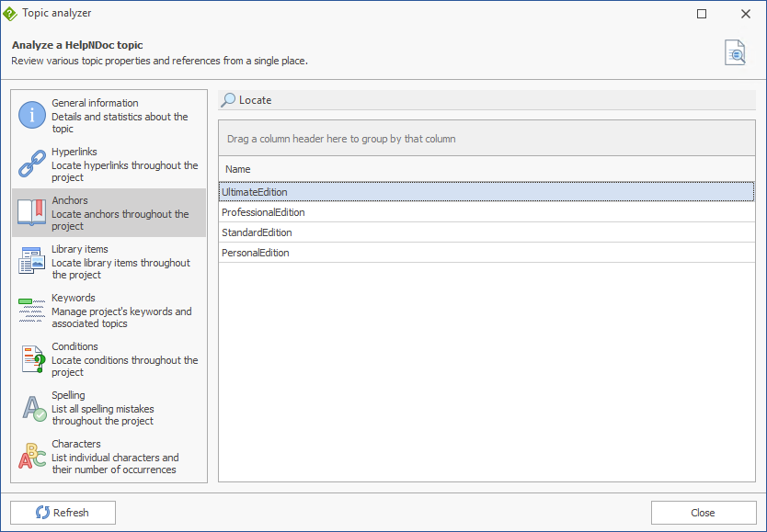Click the Close button
767x532 pixels.
[704, 513]
